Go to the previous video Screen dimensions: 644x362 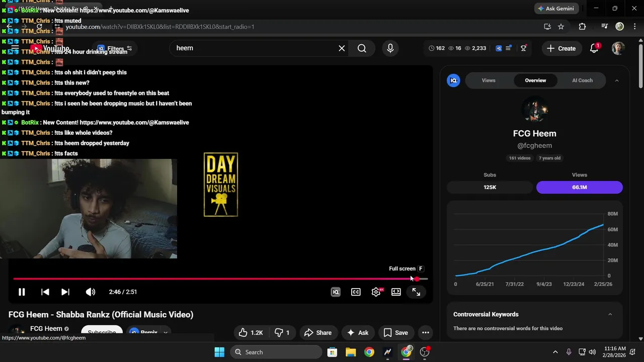45,292
